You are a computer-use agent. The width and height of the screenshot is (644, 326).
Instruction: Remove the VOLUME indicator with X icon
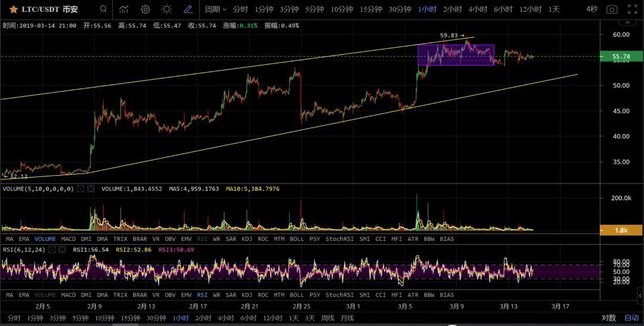click(x=91, y=189)
